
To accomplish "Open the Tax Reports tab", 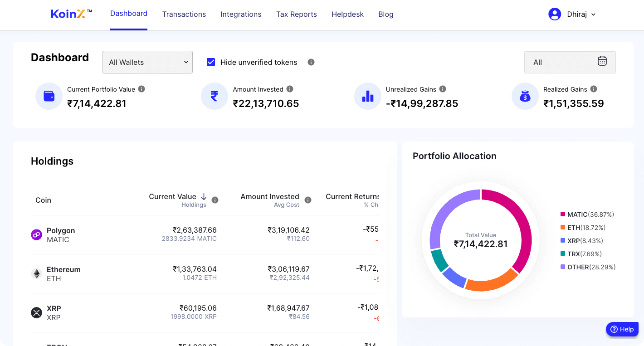I will click(x=297, y=14).
